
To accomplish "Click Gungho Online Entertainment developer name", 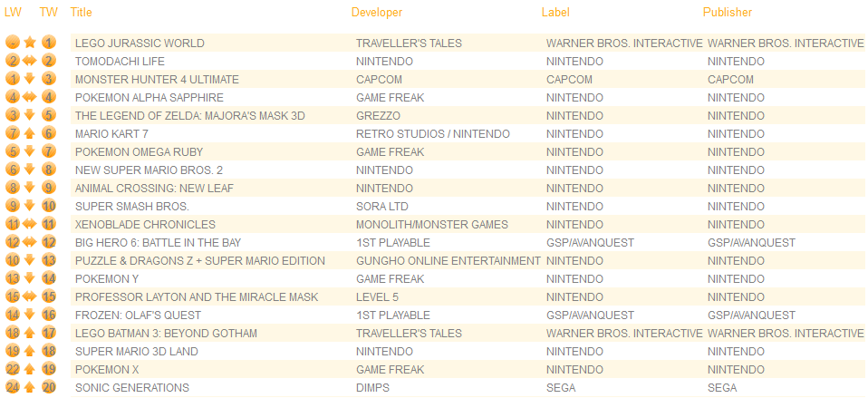I will pos(448,261).
